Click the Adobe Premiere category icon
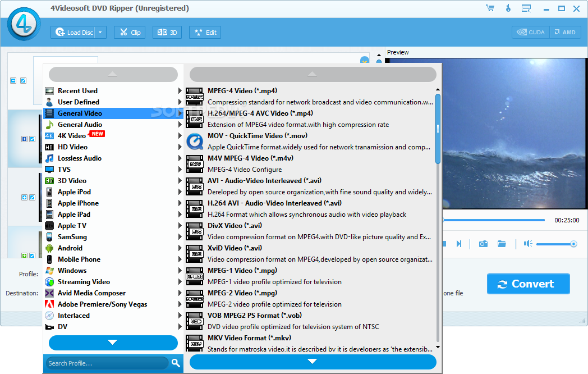Viewport: 588px width, 374px height. (x=49, y=304)
